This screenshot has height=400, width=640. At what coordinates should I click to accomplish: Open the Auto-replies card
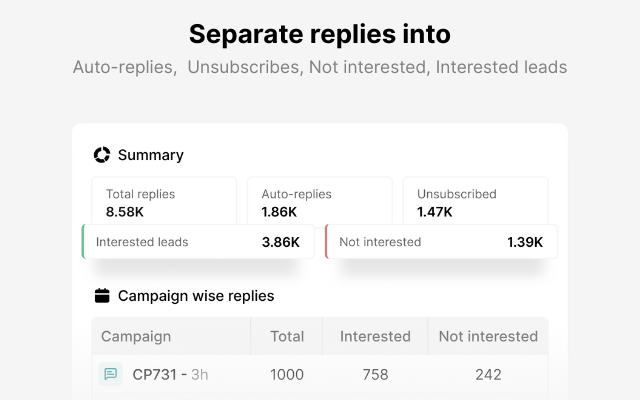[320, 200]
